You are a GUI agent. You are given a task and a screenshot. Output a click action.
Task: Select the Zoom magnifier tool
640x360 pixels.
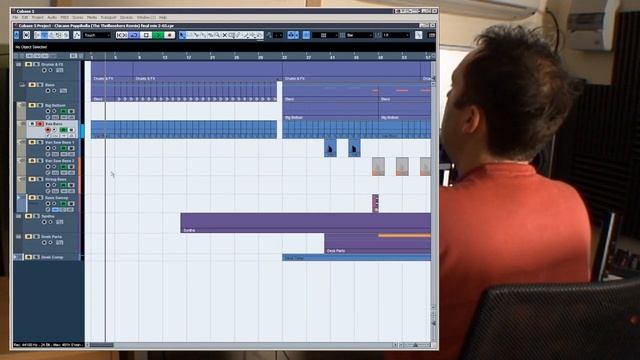click(x=217, y=35)
